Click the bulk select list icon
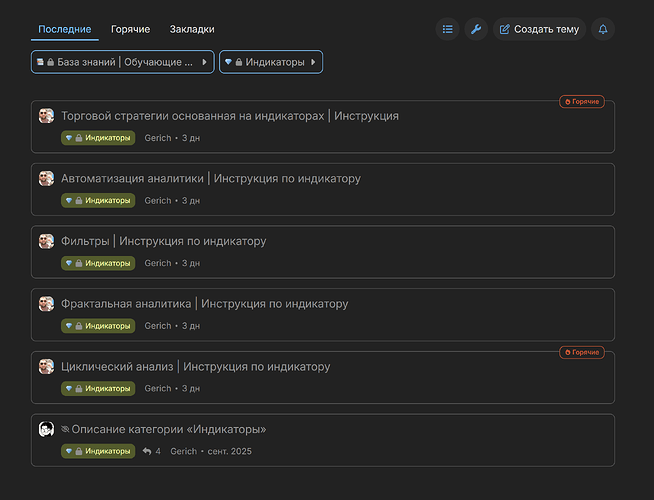The image size is (654, 500). [447, 29]
